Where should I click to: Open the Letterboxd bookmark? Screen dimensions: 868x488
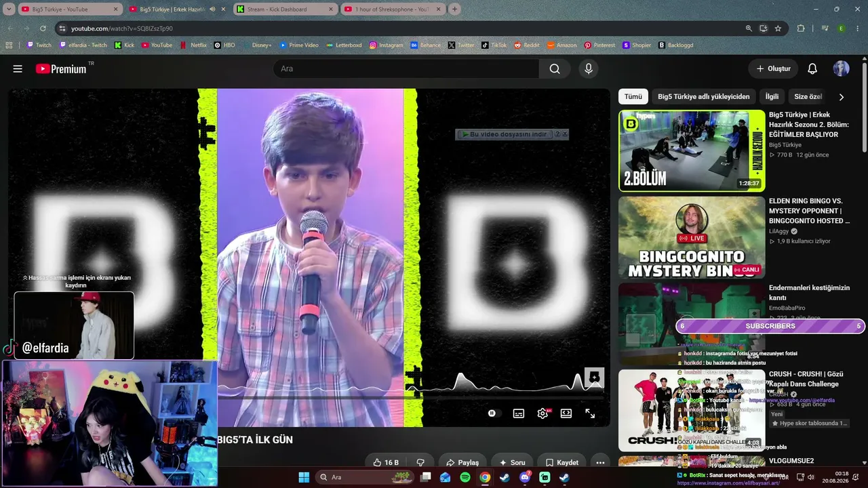click(344, 45)
